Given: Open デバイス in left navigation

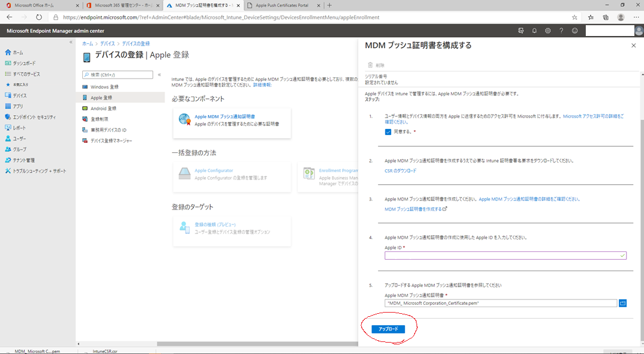Looking at the screenshot, I should pos(16,95).
